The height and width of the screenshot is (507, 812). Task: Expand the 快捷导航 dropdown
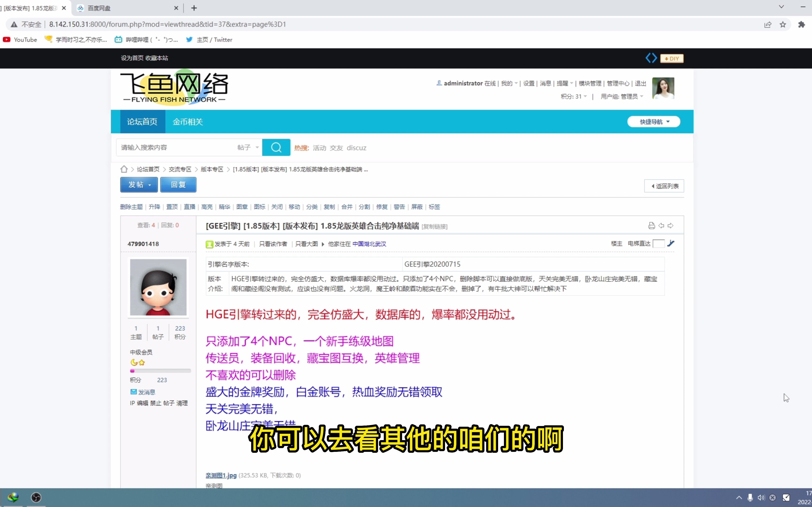coord(654,122)
